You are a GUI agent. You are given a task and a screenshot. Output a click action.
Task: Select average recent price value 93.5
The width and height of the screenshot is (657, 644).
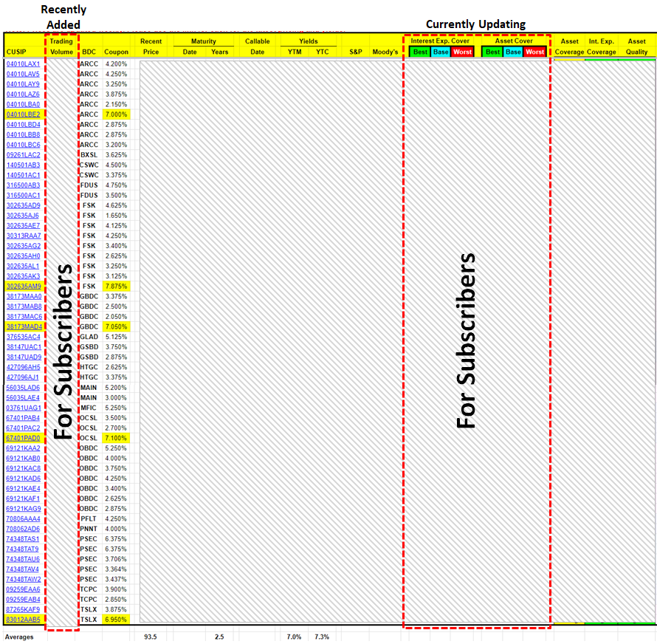tap(151, 637)
